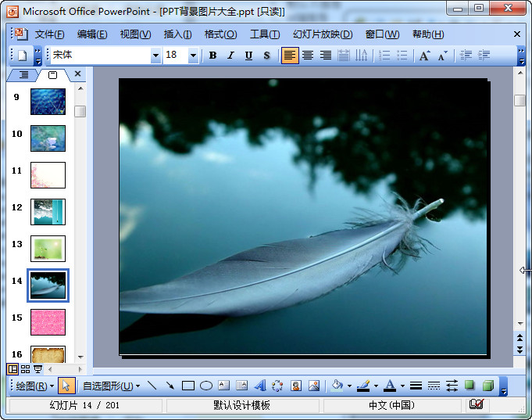
Task: Insert a text box
Action: click(224, 386)
